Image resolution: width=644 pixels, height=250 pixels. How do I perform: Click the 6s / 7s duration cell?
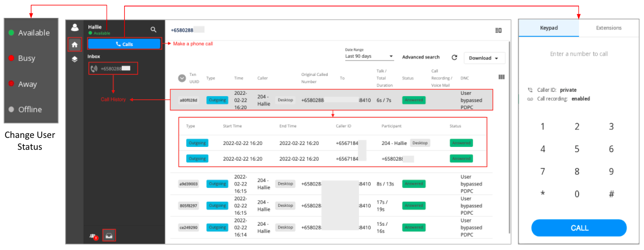pos(384,100)
